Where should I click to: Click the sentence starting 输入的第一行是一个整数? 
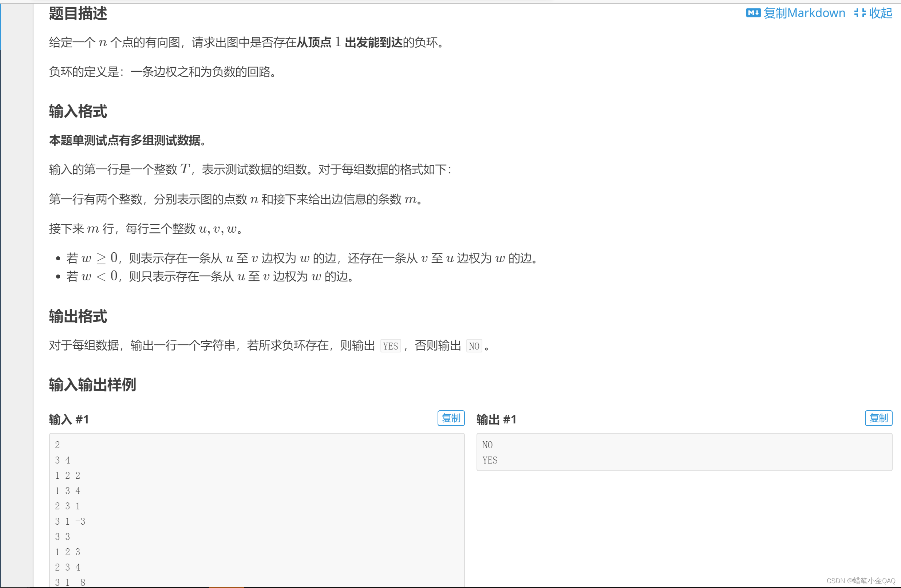[x=250, y=170]
